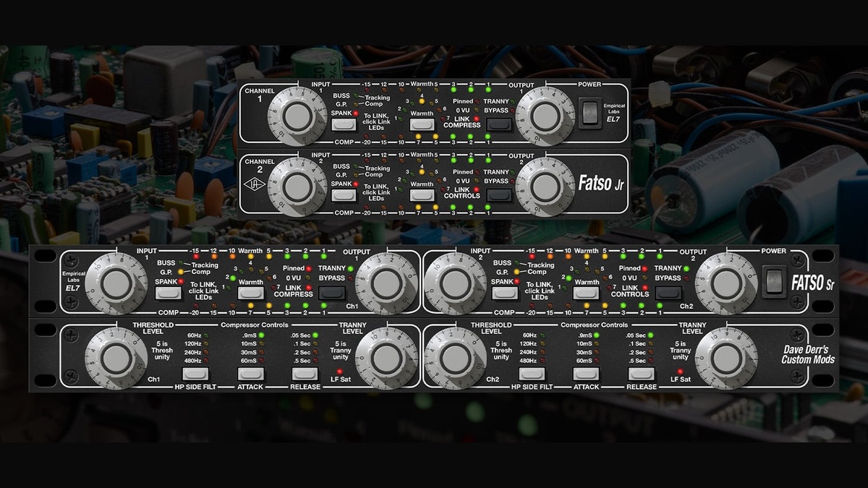The height and width of the screenshot is (488, 868).
Task: Cycle compressor mode button on Fatso Jr Channel 2
Action: 344,194
